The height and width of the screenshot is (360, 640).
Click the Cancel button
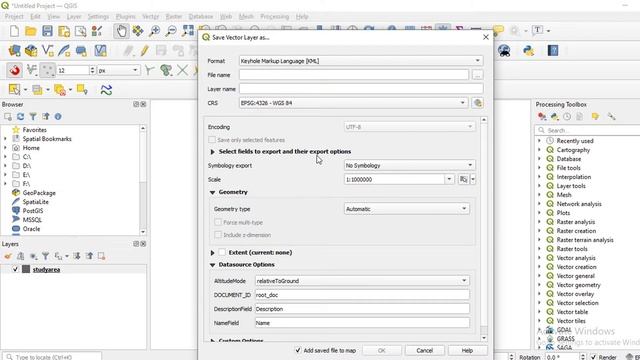click(x=424, y=350)
